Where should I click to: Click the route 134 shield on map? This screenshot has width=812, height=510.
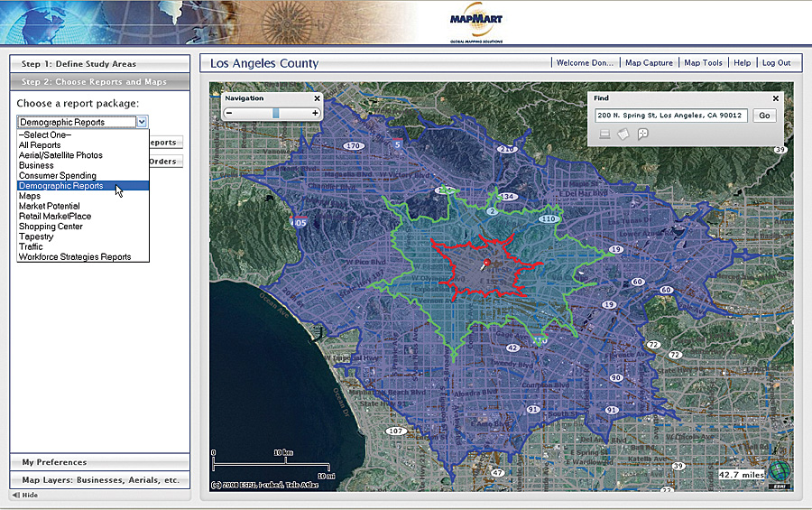(507, 197)
